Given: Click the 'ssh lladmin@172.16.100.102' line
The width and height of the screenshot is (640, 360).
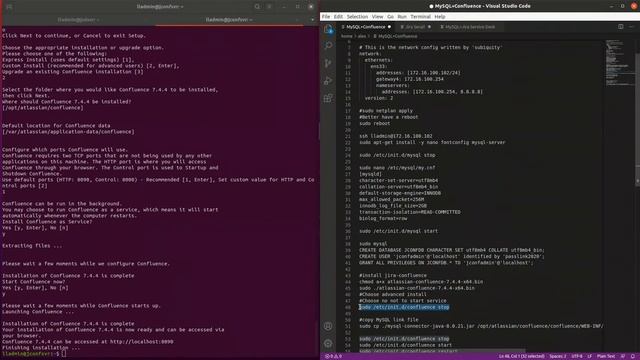Looking at the screenshot, I should click(396, 136).
